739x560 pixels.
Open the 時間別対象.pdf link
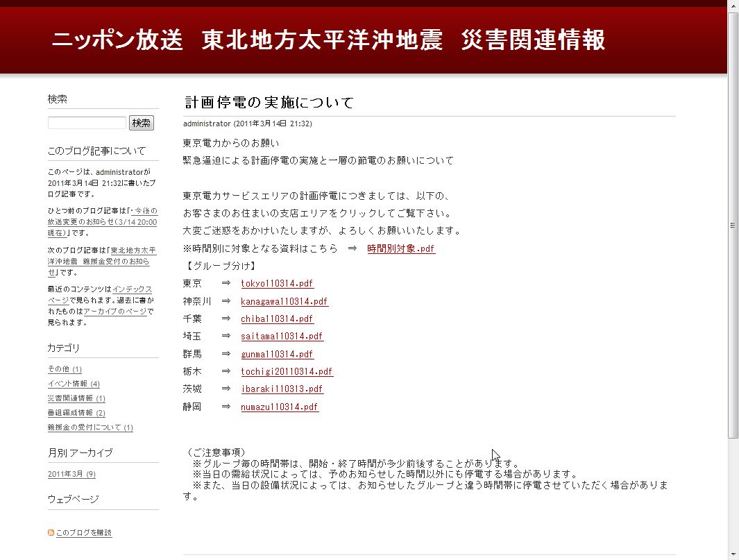401,248
